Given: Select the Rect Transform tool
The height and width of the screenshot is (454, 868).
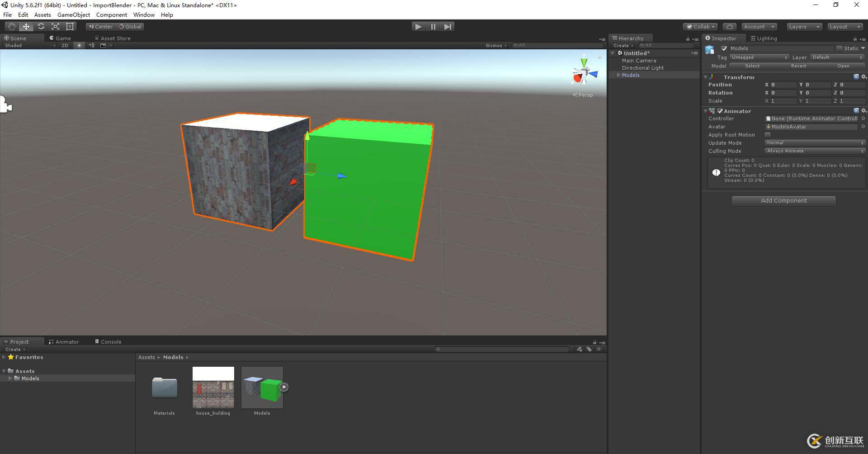Looking at the screenshot, I should tap(70, 27).
